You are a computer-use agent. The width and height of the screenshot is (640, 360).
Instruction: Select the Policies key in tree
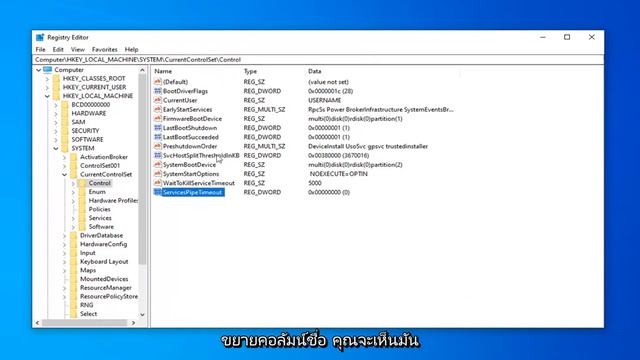[x=100, y=209]
